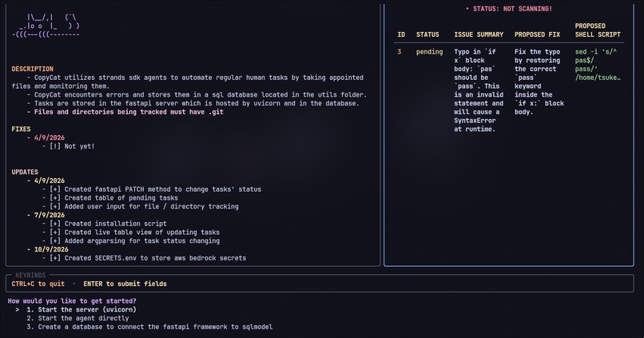
Task: Click the STATUS column header
Action: tap(427, 34)
